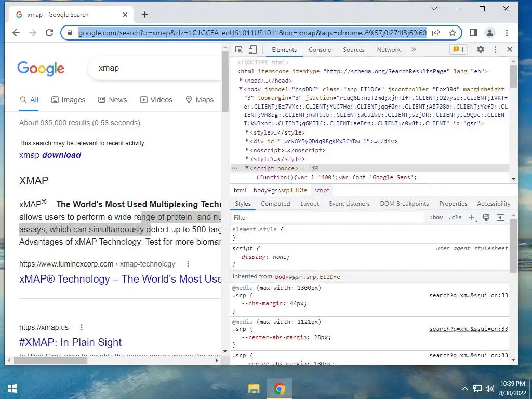Reload the Google search page
The image size is (532, 399).
pos(49,33)
